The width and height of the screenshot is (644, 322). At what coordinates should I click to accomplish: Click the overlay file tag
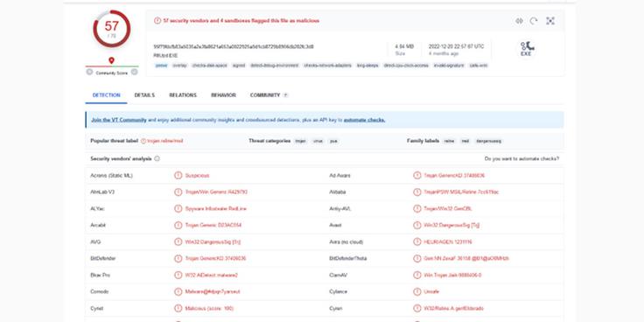(179, 66)
